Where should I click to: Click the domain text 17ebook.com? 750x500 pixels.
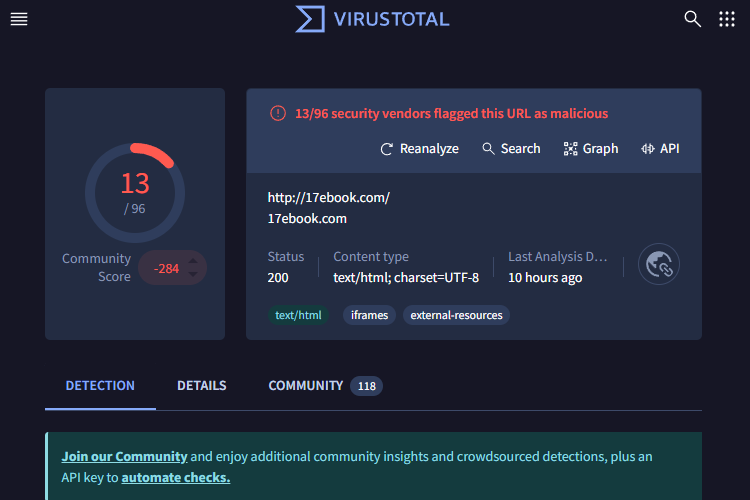pyautogui.click(x=307, y=219)
